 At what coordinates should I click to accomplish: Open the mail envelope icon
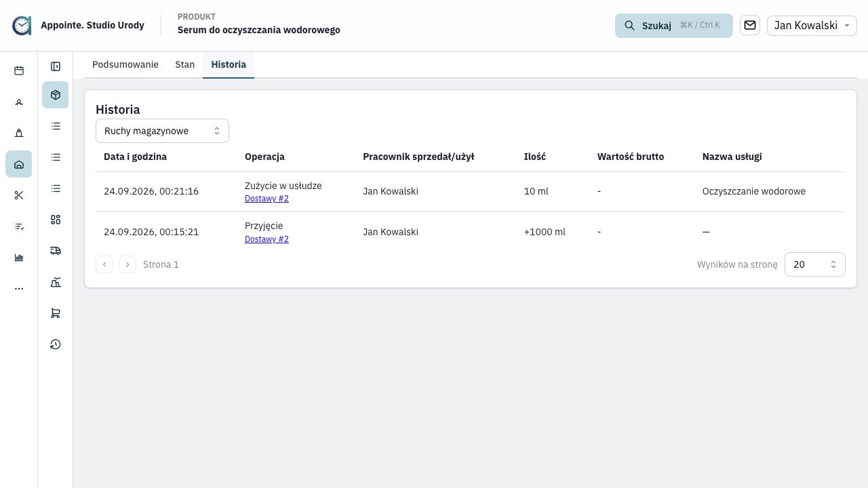(750, 25)
